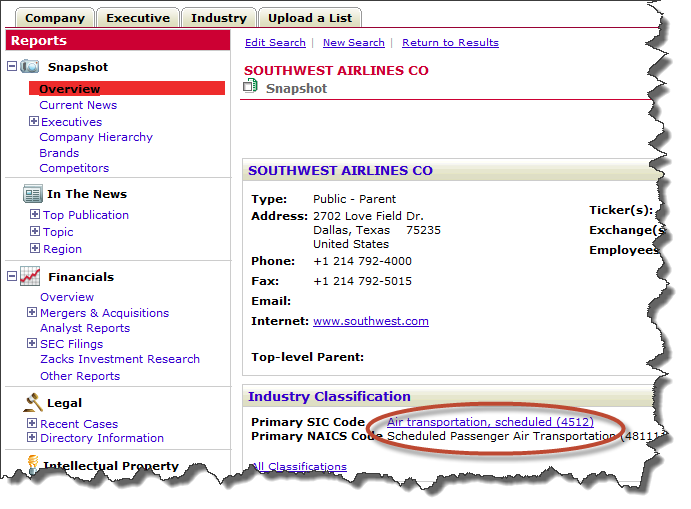Switch to the Industry tab
The image size is (691, 509).
pyautogui.click(x=219, y=18)
